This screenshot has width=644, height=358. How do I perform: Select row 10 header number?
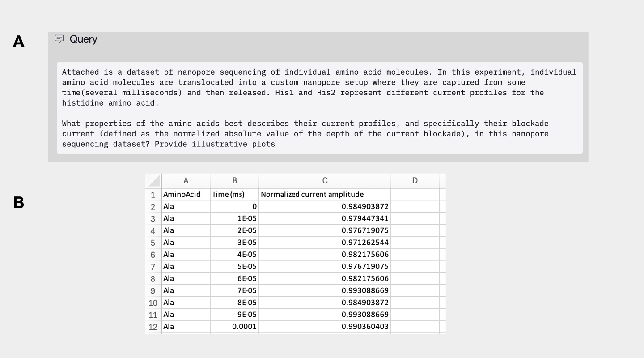(153, 303)
